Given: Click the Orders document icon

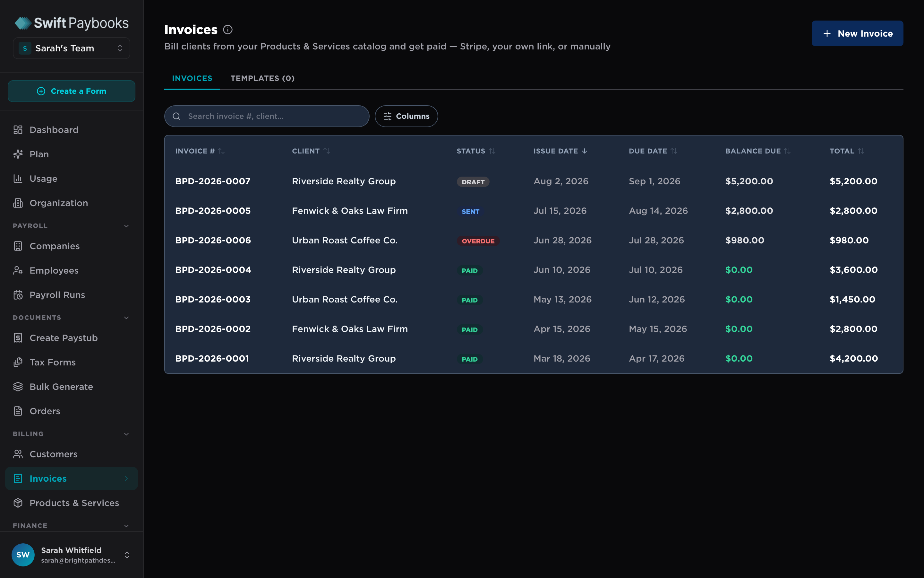Looking at the screenshot, I should (x=18, y=411).
